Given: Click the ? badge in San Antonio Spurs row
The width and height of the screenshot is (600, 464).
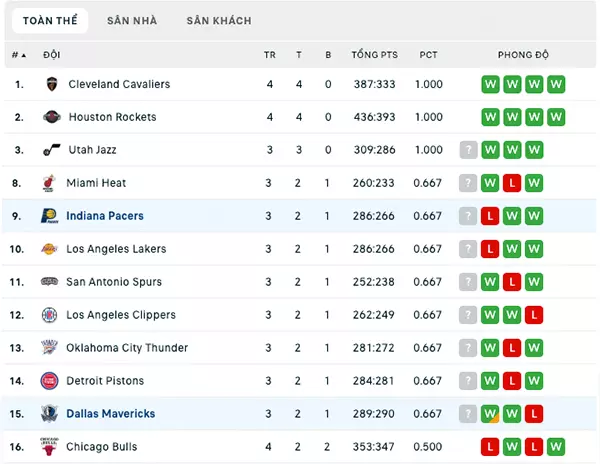Looking at the screenshot, I should (468, 282).
